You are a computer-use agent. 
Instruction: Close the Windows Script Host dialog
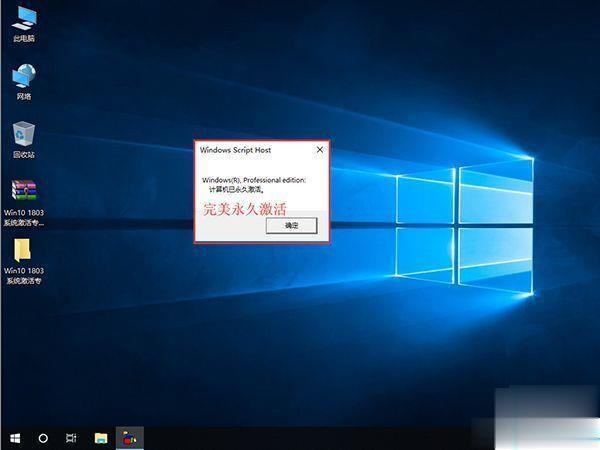[x=320, y=150]
